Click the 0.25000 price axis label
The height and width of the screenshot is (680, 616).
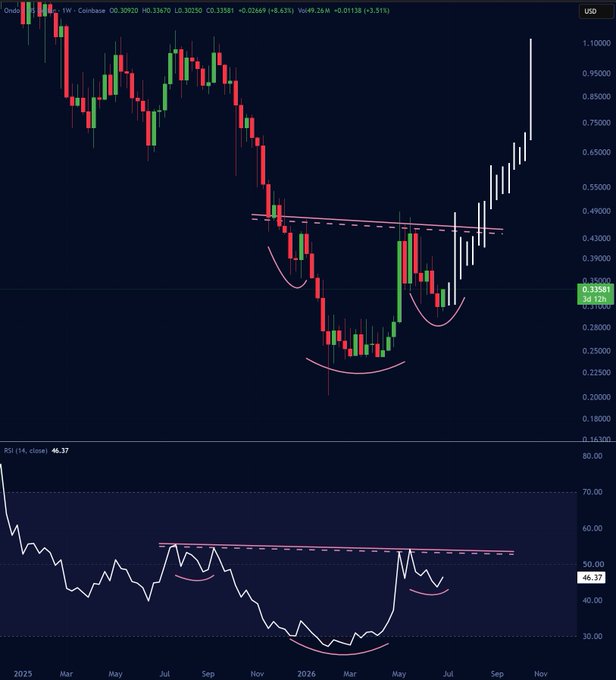596,351
